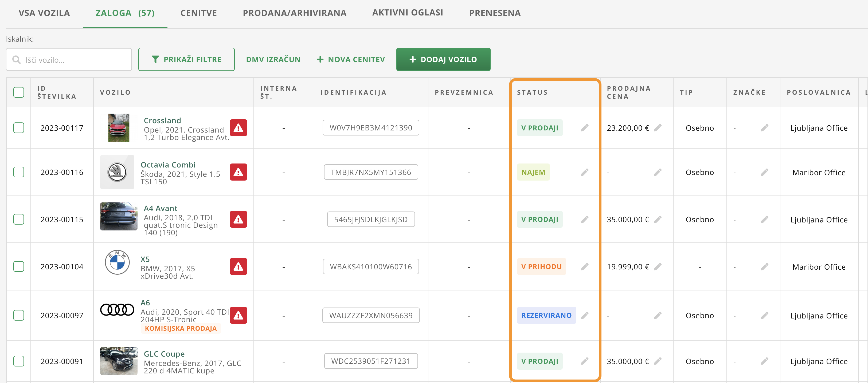The width and height of the screenshot is (868, 383).
Task: Edit tags pencil in A4 Avant row
Action: pyautogui.click(x=764, y=220)
